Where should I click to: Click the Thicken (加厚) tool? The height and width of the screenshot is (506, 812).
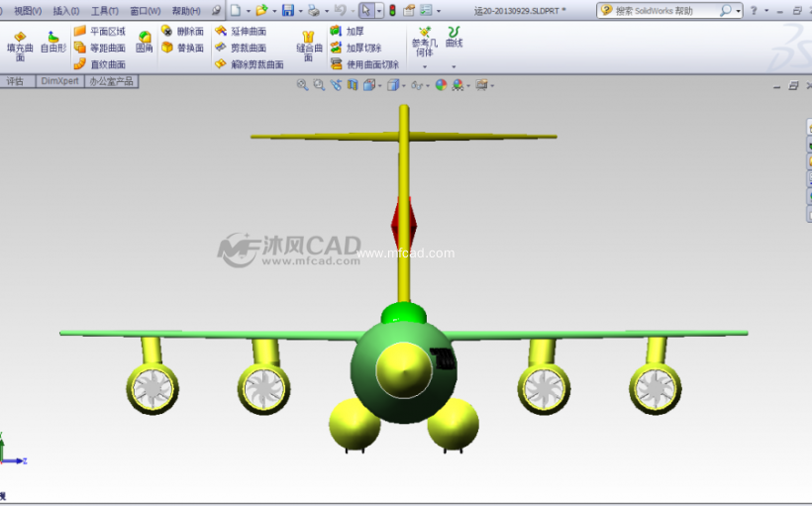pos(348,31)
